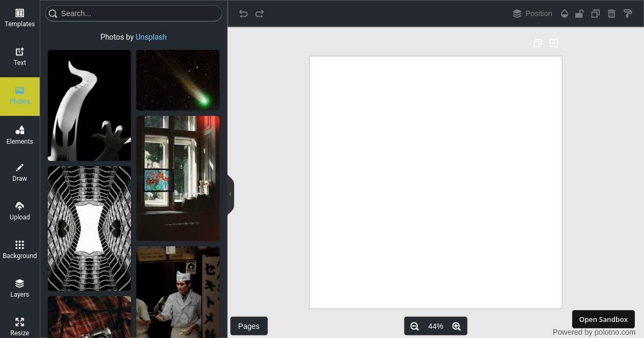Add the white ghost figure photo
This screenshot has width=644, height=338.
(x=89, y=105)
